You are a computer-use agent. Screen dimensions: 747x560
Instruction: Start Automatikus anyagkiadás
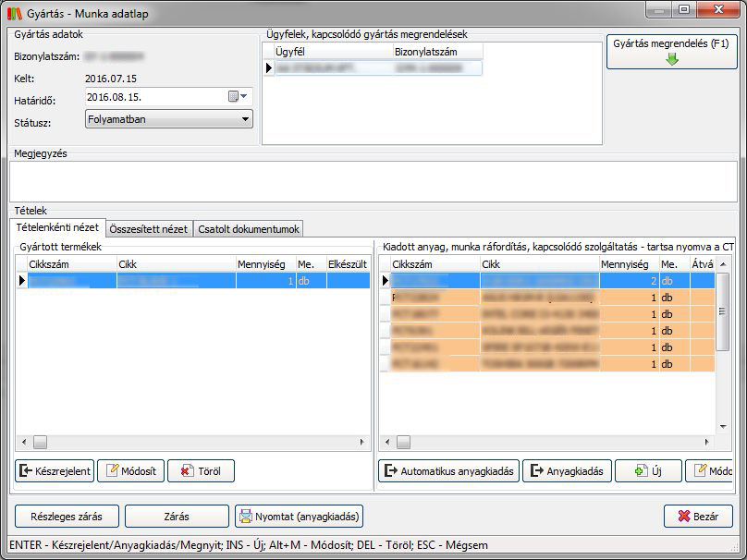[x=448, y=471]
